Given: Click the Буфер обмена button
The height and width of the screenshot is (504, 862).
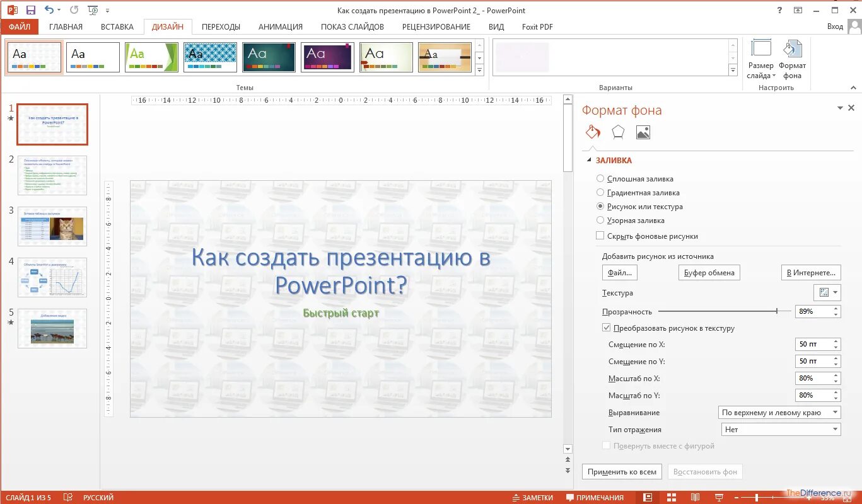Looking at the screenshot, I should coord(709,273).
